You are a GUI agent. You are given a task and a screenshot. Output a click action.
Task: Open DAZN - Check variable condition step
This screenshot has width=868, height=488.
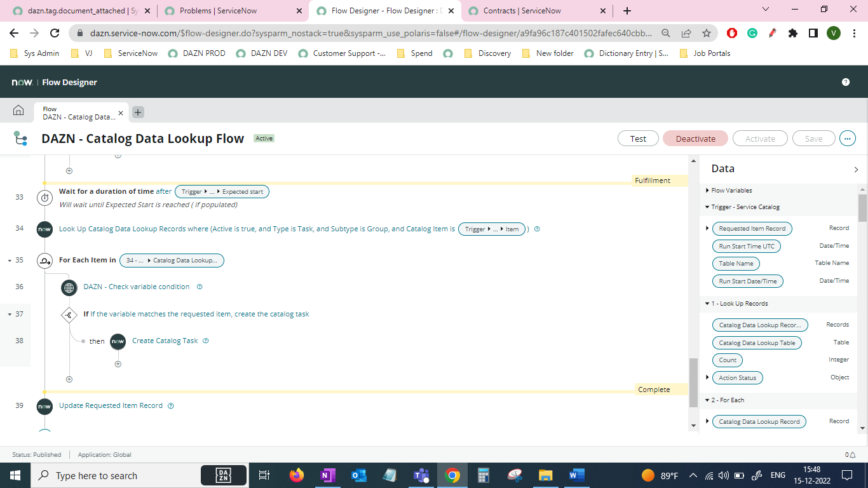[x=137, y=287]
